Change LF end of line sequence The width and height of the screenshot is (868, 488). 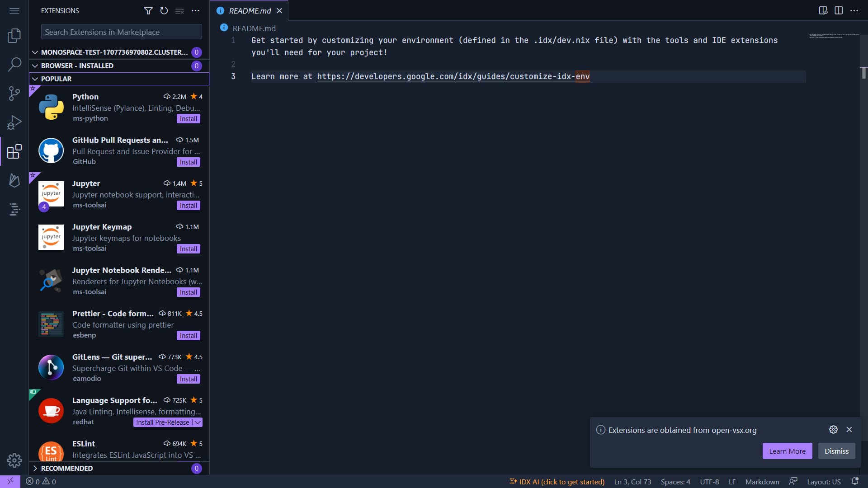732,482
